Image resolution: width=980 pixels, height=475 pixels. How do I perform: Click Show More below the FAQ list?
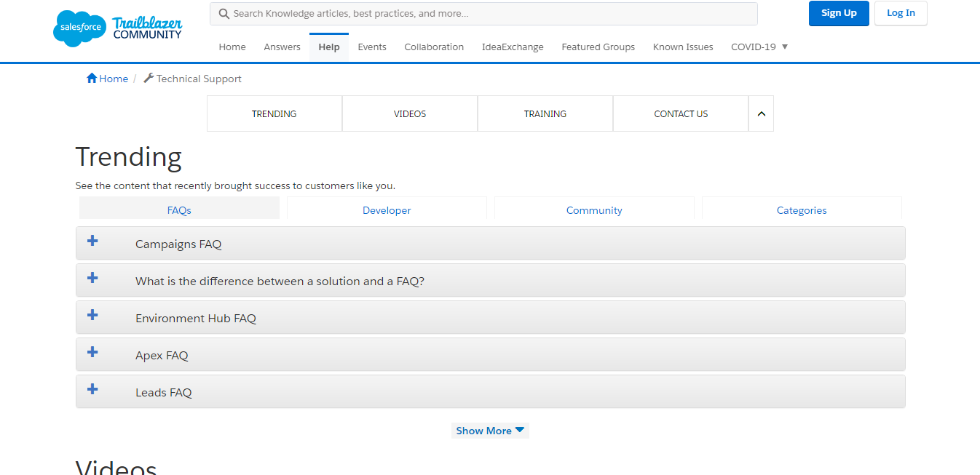click(490, 431)
